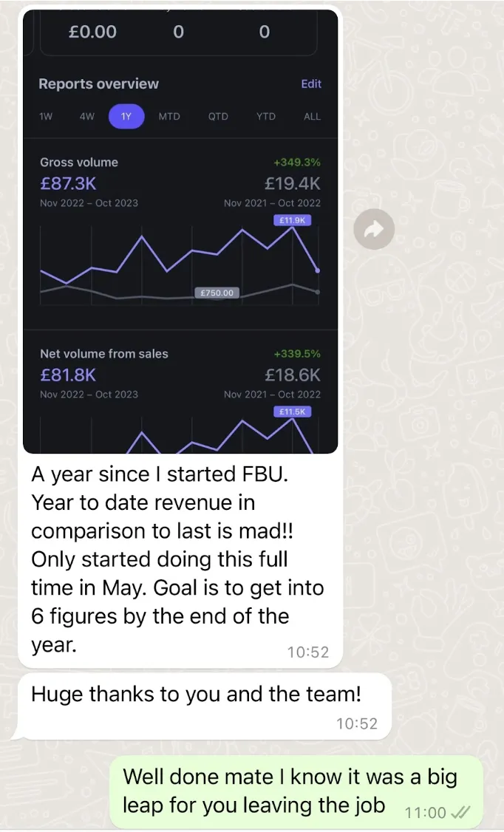504x832 pixels.
Task: Select the 4W range tab
Action: (86, 116)
